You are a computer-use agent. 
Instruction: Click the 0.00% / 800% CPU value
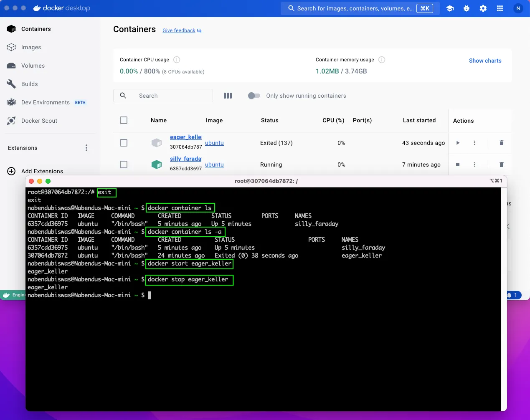pos(140,71)
